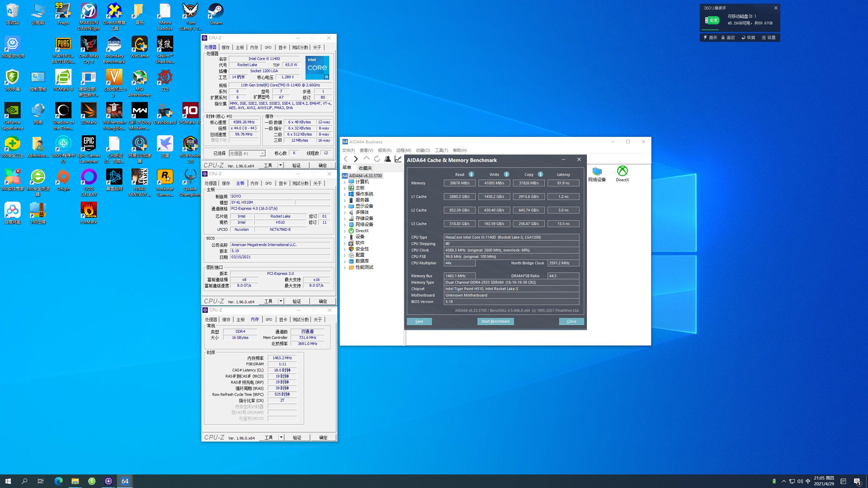Click 查杀 in 360 U盘助手 popup

click(x=710, y=38)
